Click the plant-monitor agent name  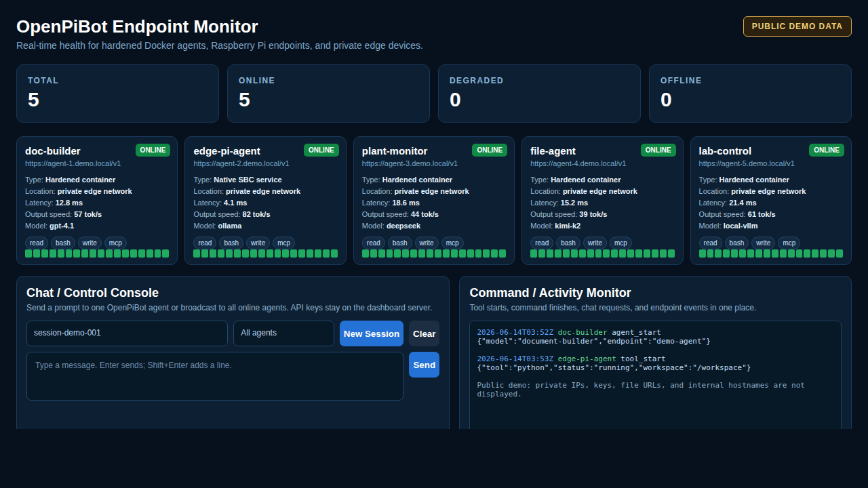pyautogui.click(x=395, y=150)
